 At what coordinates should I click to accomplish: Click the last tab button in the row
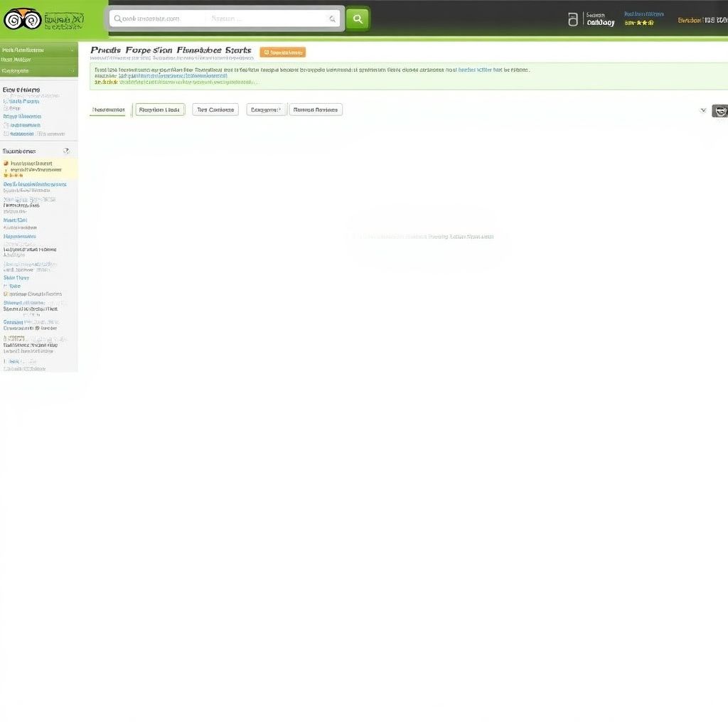316,110
